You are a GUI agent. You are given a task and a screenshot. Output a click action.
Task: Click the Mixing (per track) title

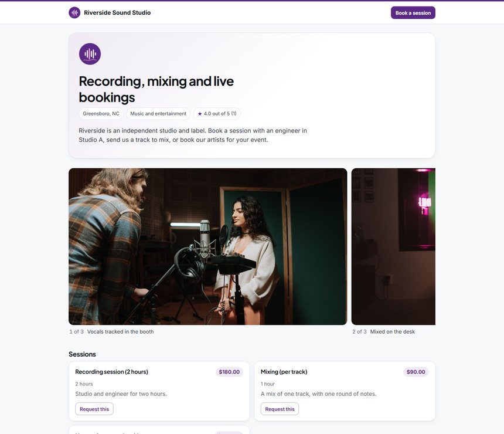tap(284, 372)
